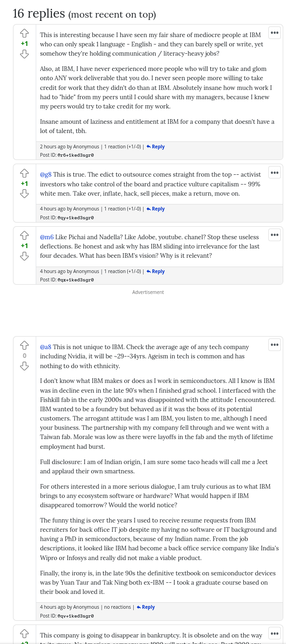
Task: Click the upvote arrow on the semiconductor comment
Action: click(x=24, y=345)
